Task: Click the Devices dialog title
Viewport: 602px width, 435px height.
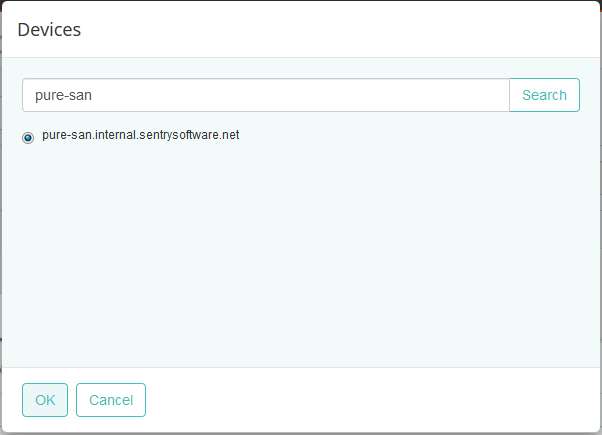Action: [49, 29]
